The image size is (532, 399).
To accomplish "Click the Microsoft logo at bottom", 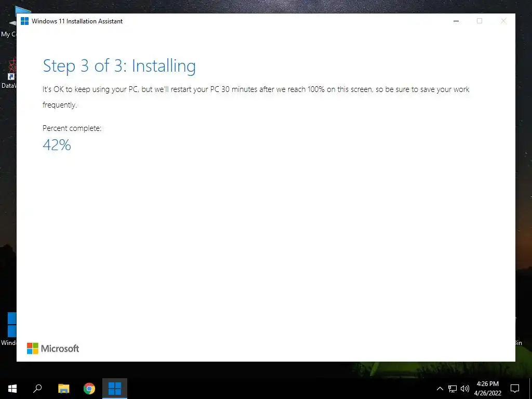I will (53, 349).
